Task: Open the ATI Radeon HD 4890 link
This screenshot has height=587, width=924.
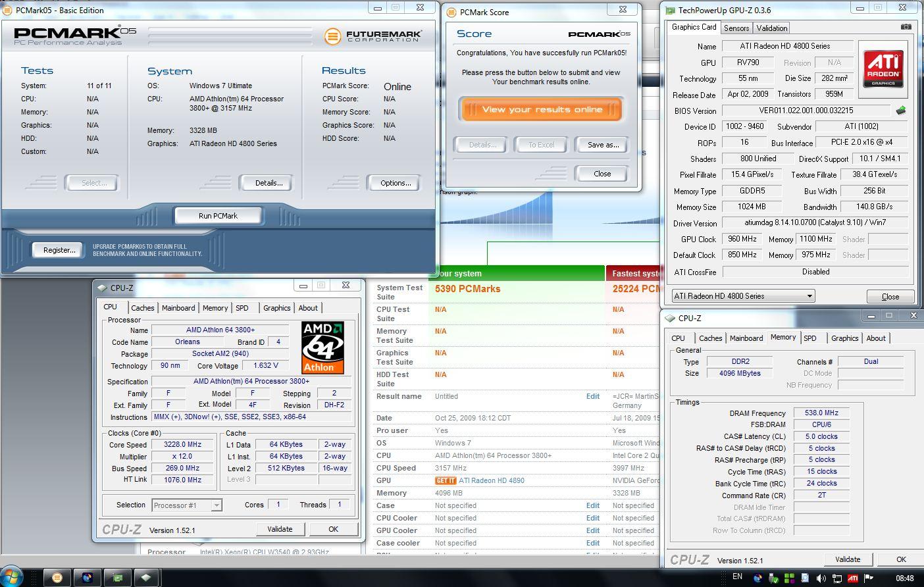Action: point(492,480)
